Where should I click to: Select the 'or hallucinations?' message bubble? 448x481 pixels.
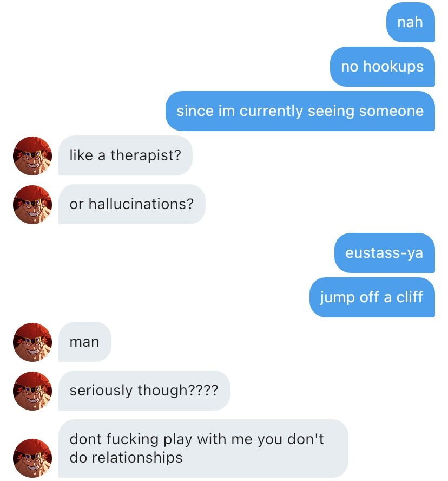point(132,204)
